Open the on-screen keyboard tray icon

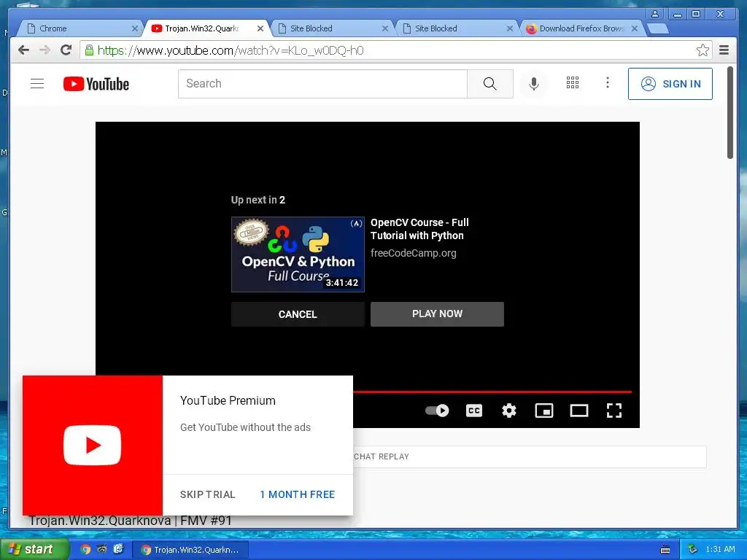(x=665, y=550)
